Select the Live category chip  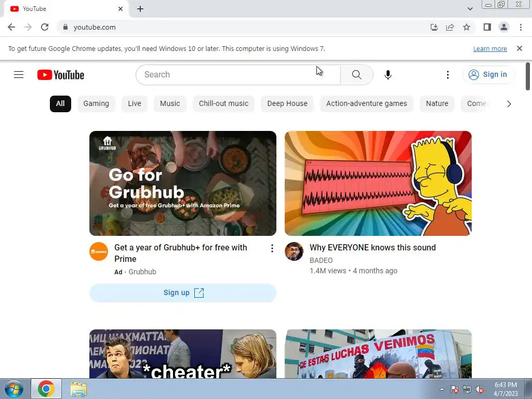[x=135, y=104]
